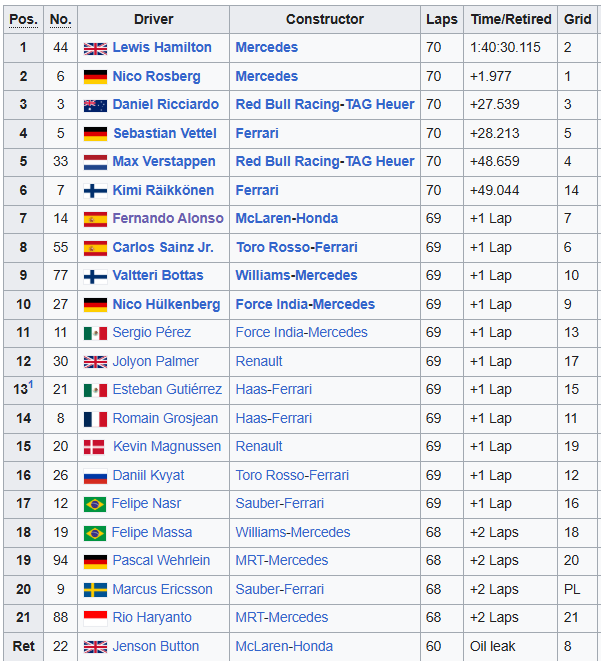Open the Sergio Pérez link

coord(152,332)
